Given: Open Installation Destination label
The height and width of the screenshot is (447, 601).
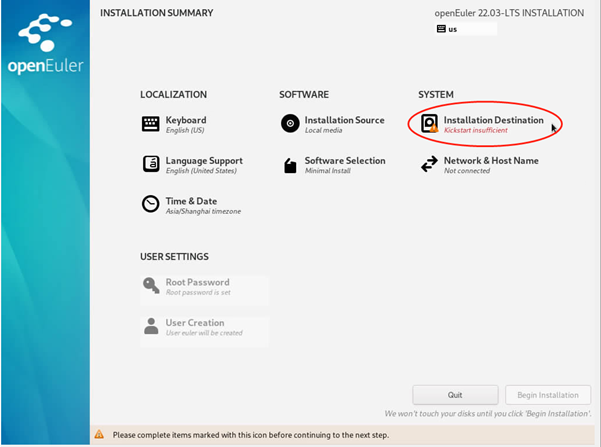Looking at the screenshot, I should 493,120.
